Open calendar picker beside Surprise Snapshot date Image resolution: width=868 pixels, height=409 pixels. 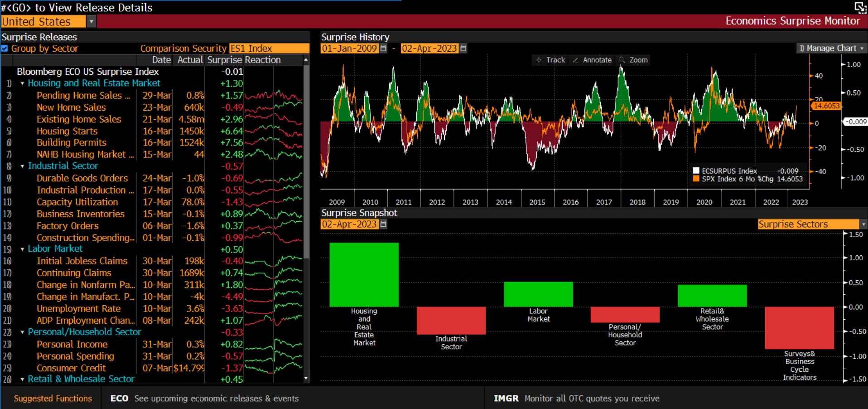(383, 224)
